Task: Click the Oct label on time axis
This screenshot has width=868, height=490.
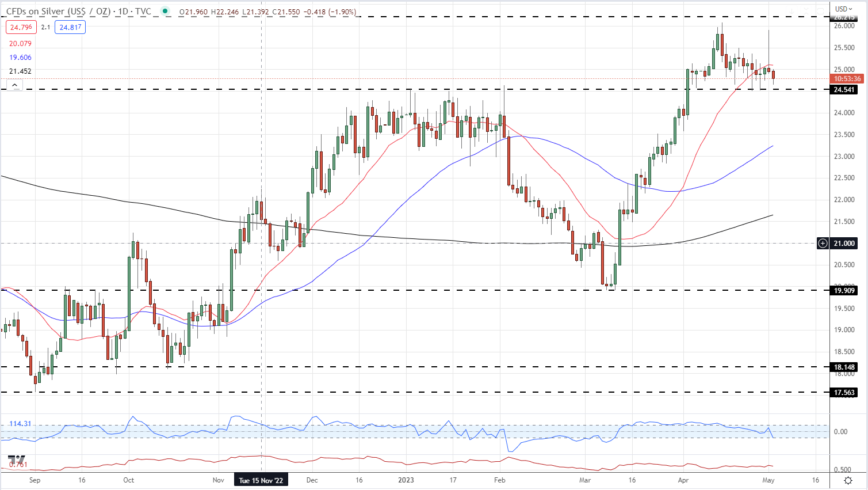Action: pos(129,480)
